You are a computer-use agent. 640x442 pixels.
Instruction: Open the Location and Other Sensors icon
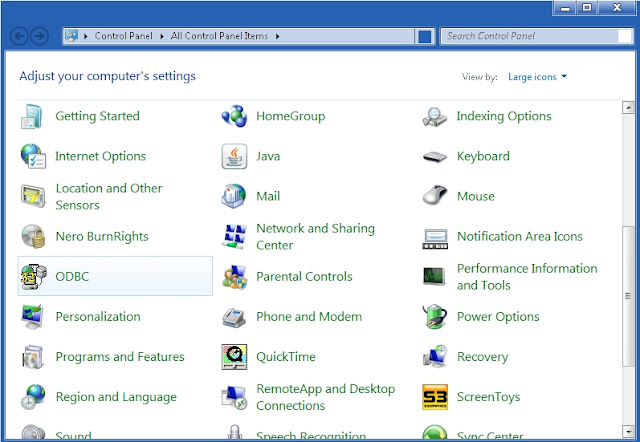[x=33, y=196]
